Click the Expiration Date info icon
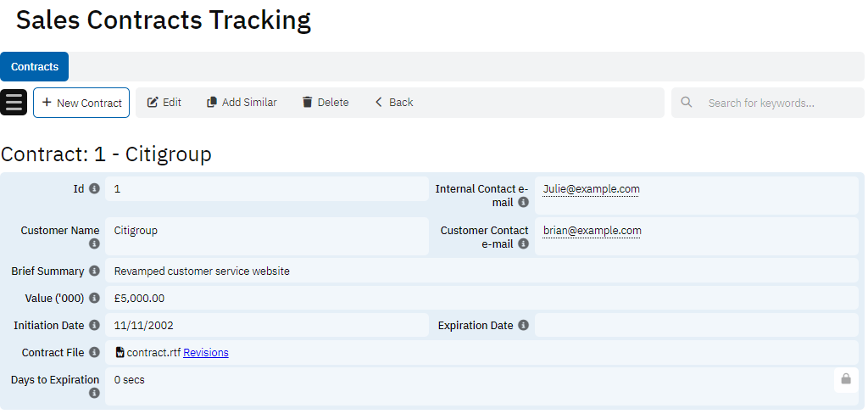The height and width of the screenshot is (414, 868). pyautogui.click(x=523, y=325)
